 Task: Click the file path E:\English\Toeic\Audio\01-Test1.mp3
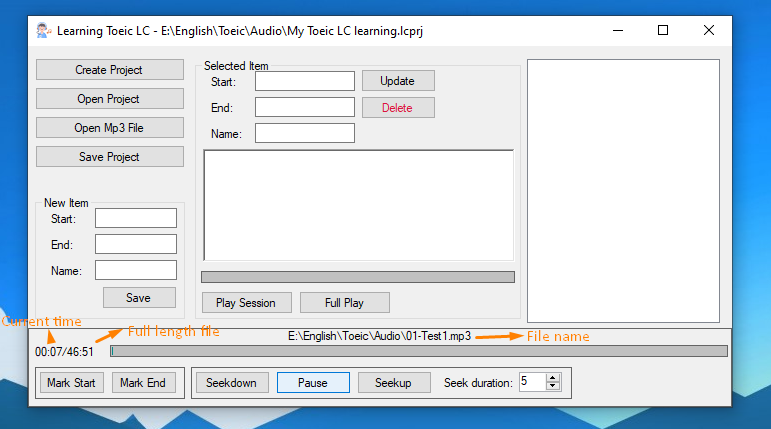pyautogui.click(x=379, y=336)
